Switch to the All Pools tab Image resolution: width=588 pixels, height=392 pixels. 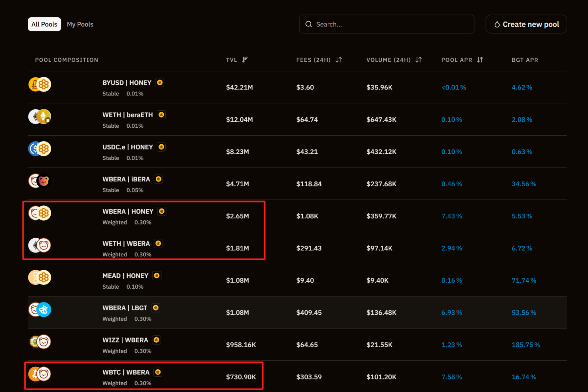point(44,24)
